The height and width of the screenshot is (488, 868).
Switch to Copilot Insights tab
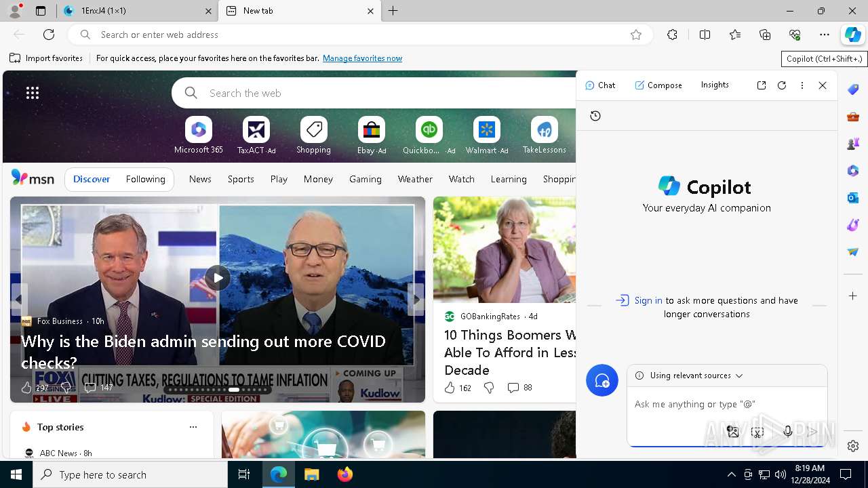tap(715, 85)
